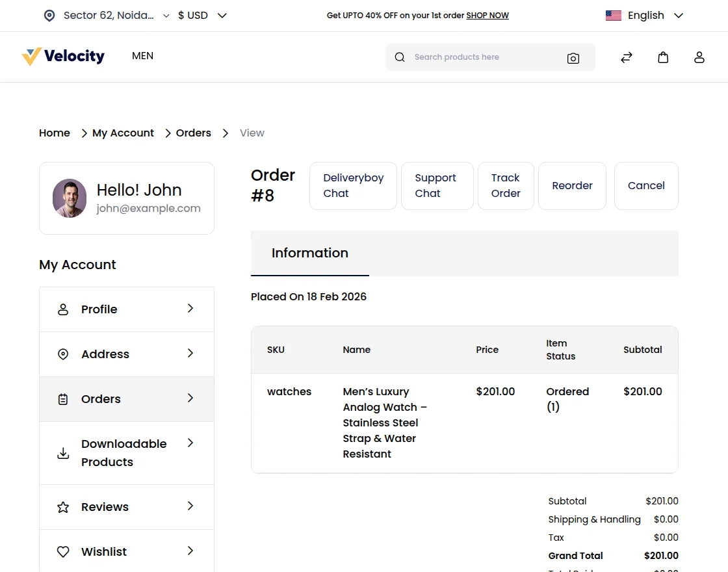Open the shopping bag cart icon

[x=663, y=57]
